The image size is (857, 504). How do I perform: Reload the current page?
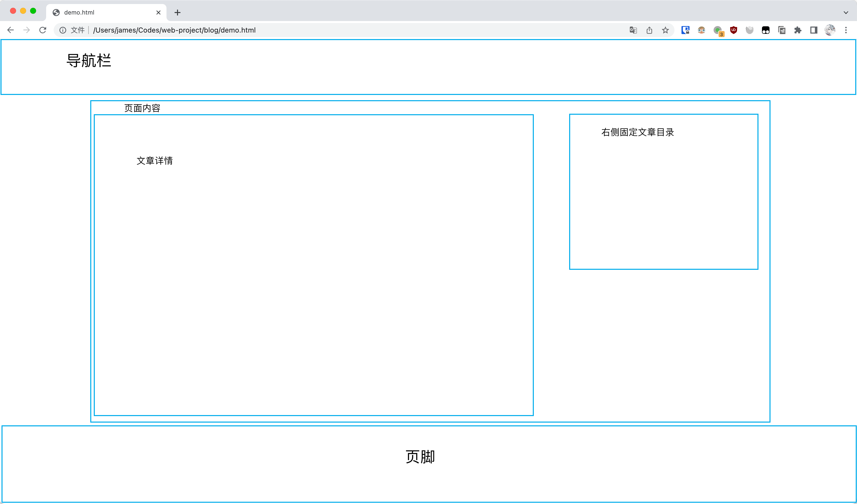pos(43,30)
